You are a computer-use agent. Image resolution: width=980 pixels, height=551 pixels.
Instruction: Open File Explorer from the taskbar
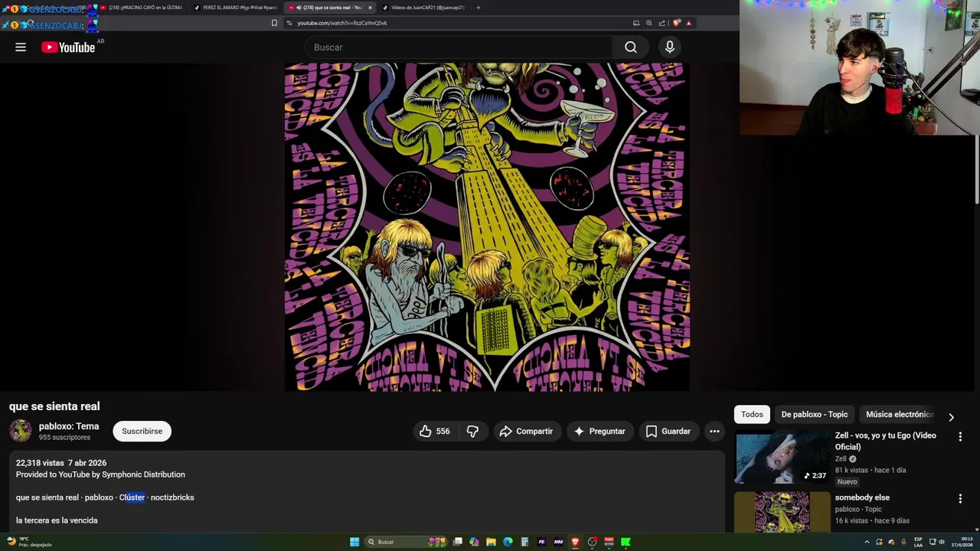[491, 542]
